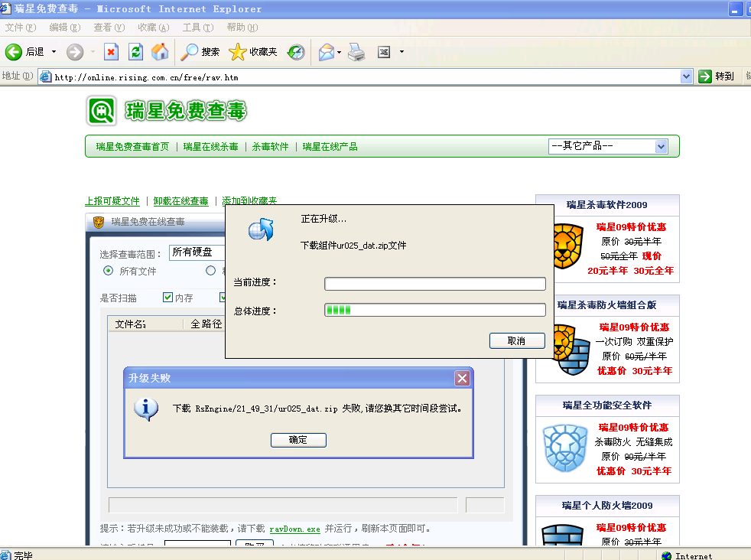Click the 瑞星全功能安全软件 heading
Image resolution: width=751 pixels, height=560 pixels.
[606, 405]
